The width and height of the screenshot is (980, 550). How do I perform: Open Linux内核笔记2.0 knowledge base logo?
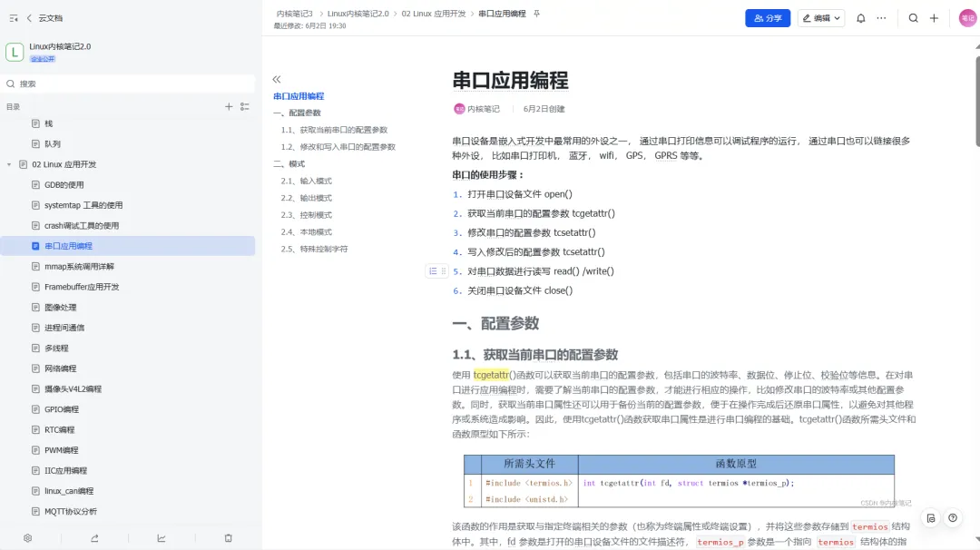click(x=15, y=52)
